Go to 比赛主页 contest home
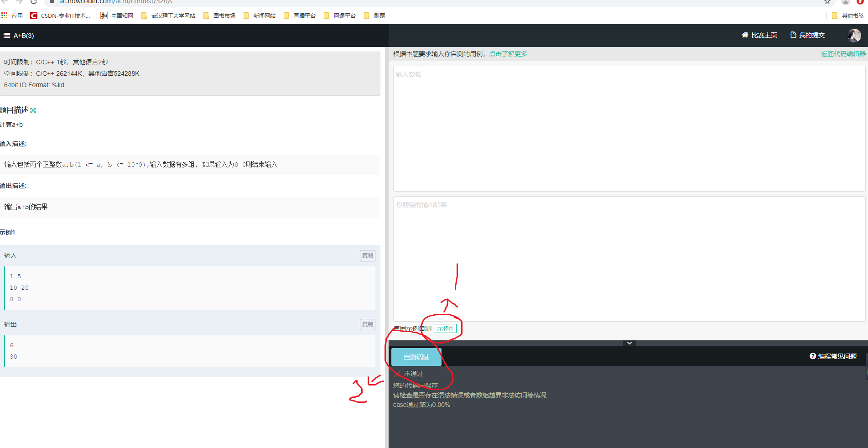The image size is (868, 448). (x=759, y=35)
